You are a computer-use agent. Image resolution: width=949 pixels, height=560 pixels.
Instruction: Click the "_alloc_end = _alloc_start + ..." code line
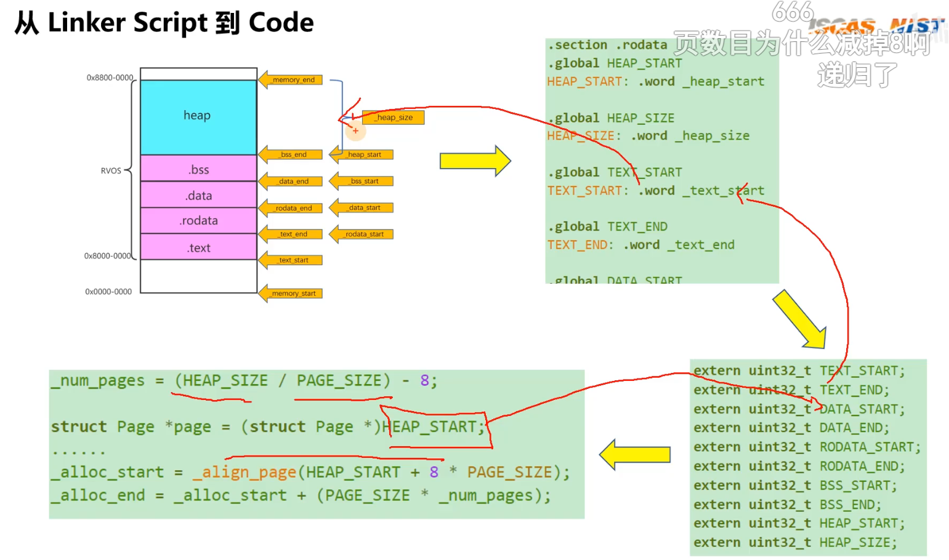pyautogui.click(x=301, y=495)
